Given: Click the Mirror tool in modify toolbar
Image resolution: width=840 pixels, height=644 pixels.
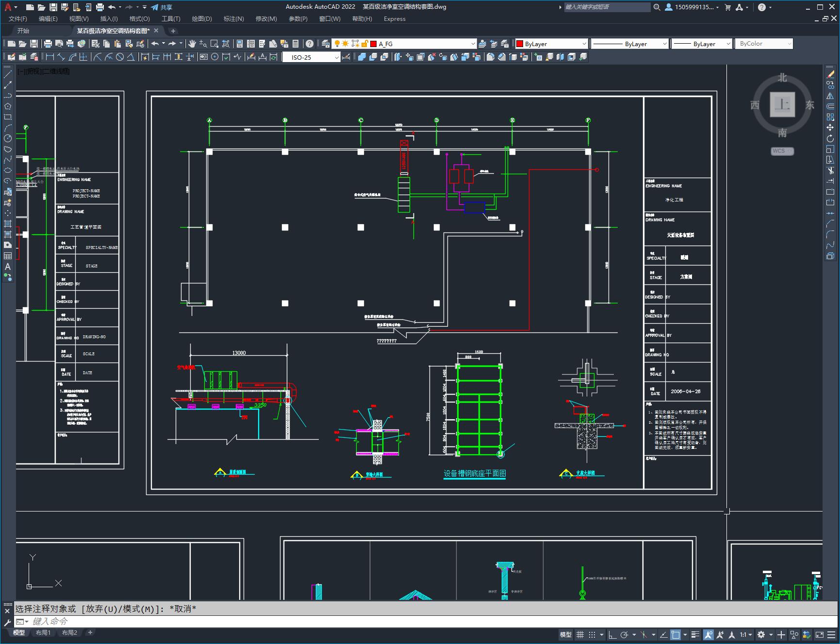Looking at the screenshot, I should [830, 96].
